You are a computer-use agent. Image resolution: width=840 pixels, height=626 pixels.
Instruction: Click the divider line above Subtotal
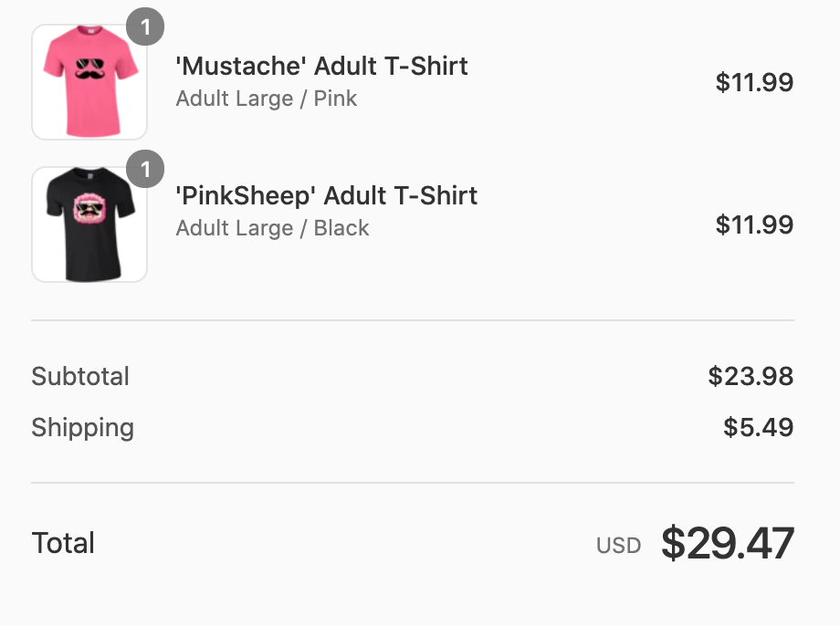point(413,321)
